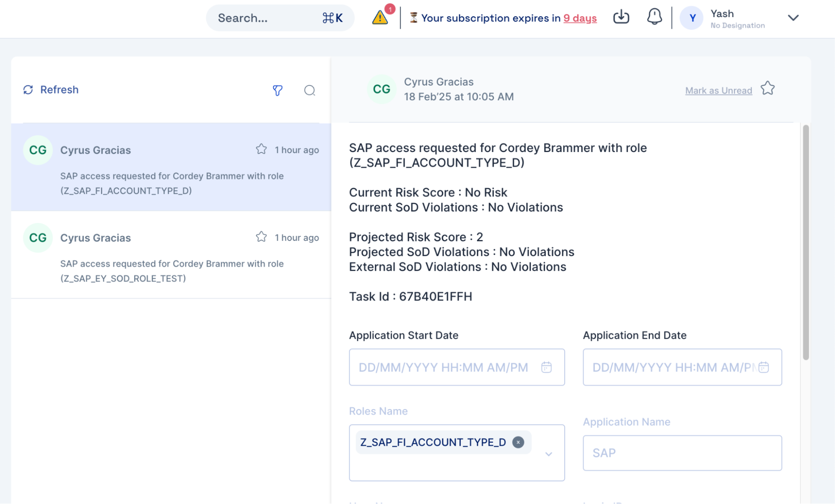
Task: Click the top Search field
Action: [x=267, y=18]
